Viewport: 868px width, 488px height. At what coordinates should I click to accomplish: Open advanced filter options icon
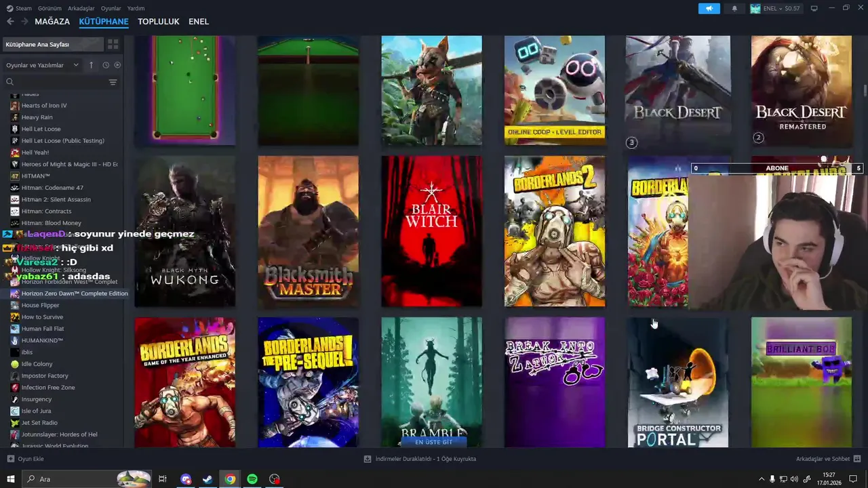pyautogui.click(x=113, y=82)
